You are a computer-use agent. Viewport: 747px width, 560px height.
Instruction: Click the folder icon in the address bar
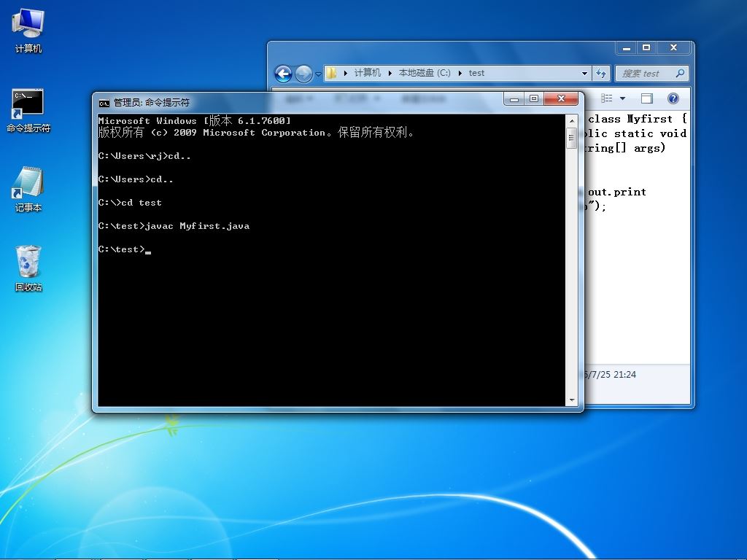click(332, 73)
